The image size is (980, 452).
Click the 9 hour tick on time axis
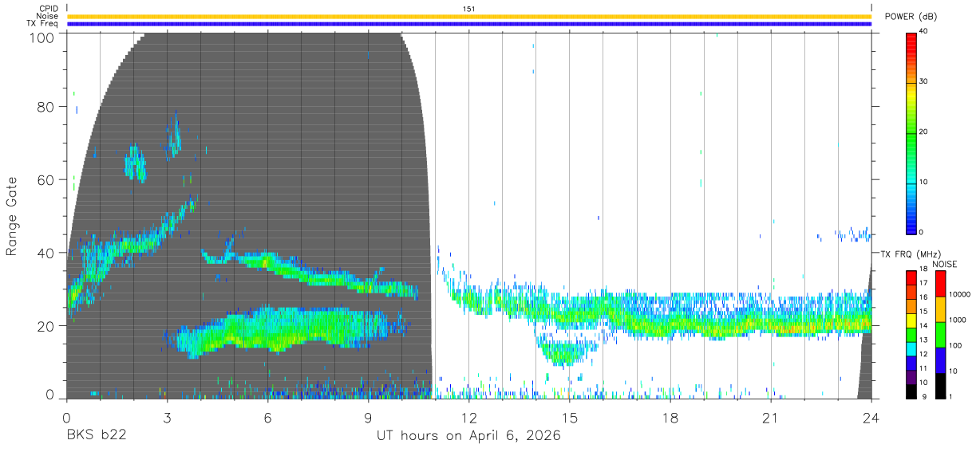pyautogui.click(x=368, y=416)
